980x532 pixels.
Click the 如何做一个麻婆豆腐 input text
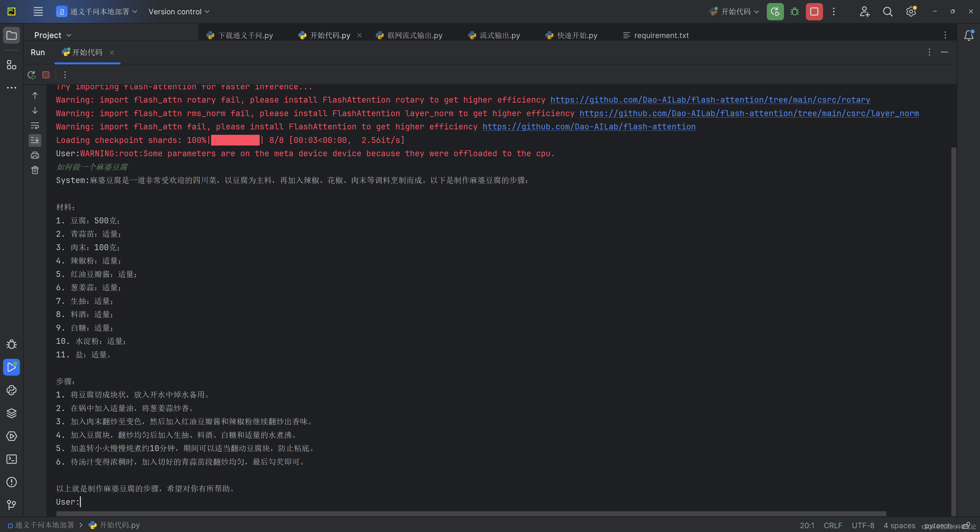[92, 167]
